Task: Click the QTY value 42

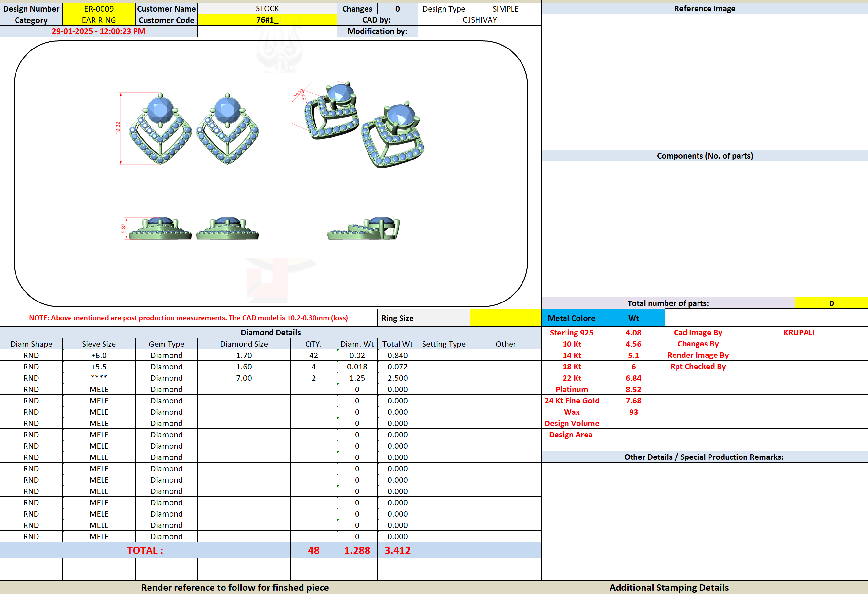Action: coord(314,355)
